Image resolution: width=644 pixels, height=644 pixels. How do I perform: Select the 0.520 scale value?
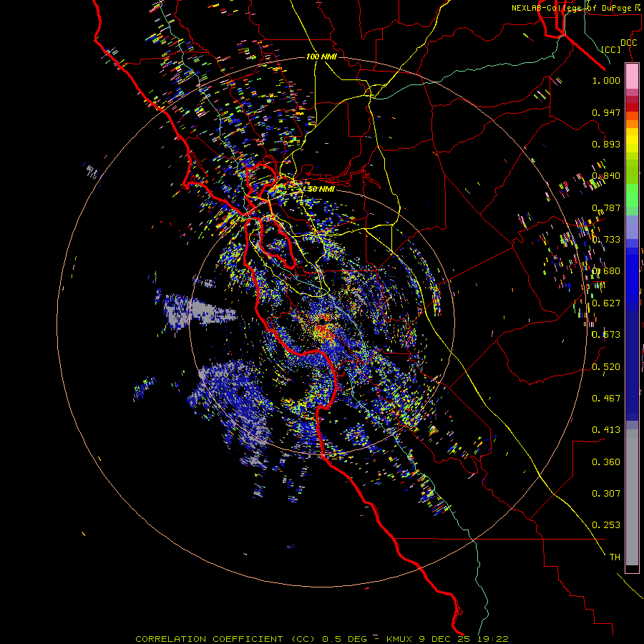(x=606, y=367)
